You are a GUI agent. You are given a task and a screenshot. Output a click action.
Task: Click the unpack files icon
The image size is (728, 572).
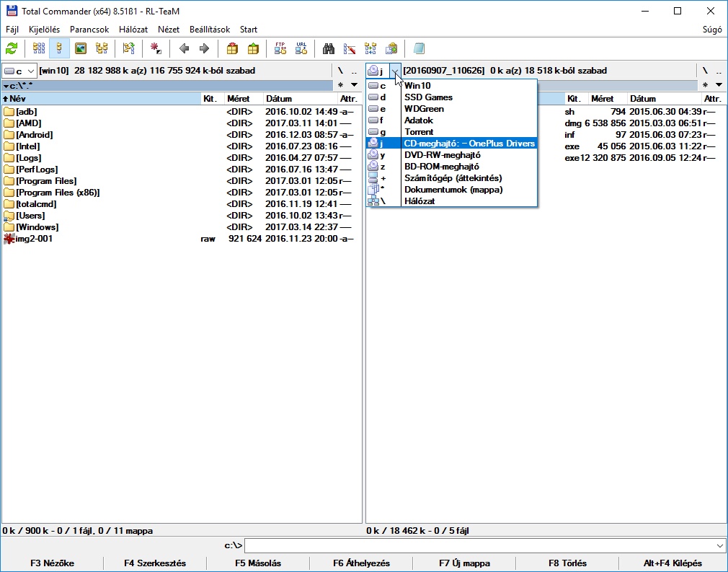[x=253, y=48]
